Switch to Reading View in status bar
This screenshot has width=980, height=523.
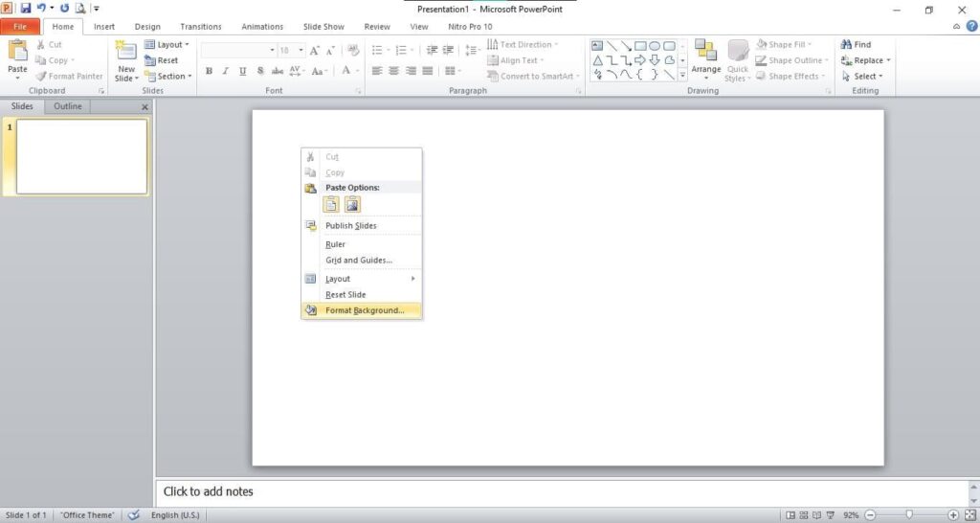point(818,515)
